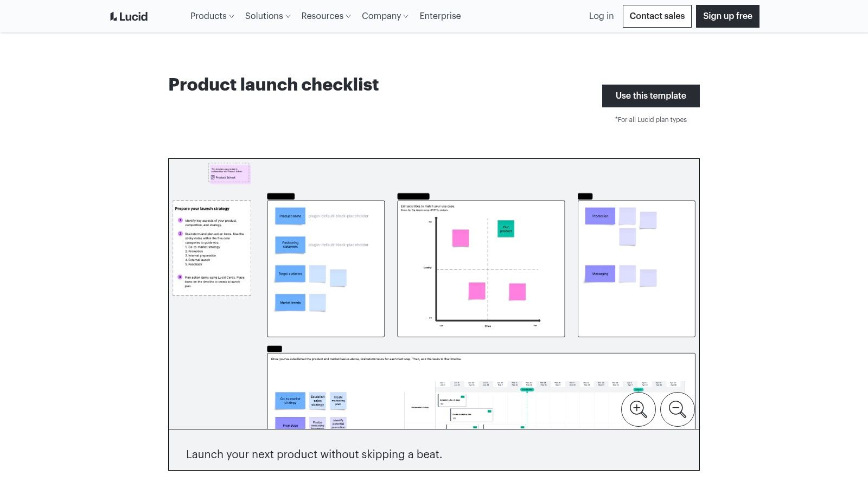The width and height of the screenshot is (868, 488).
Task: Open the Resources dropdown
Action: pyautogui.click(x=325, y=16)
